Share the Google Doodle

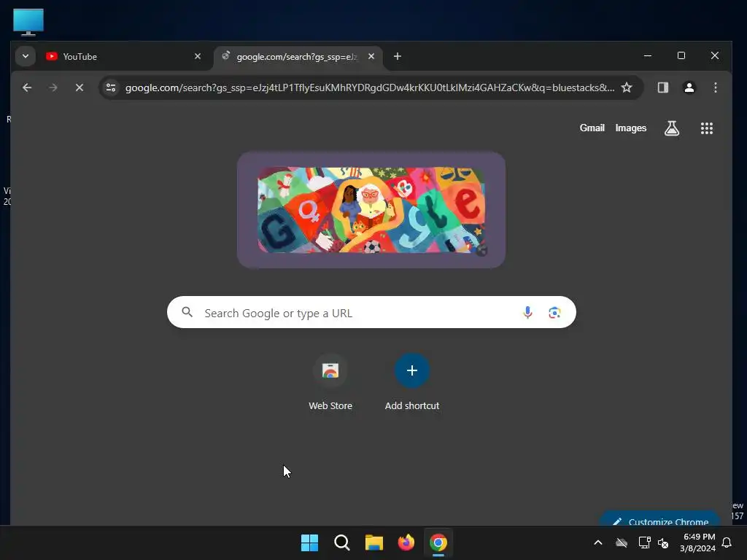481,250
